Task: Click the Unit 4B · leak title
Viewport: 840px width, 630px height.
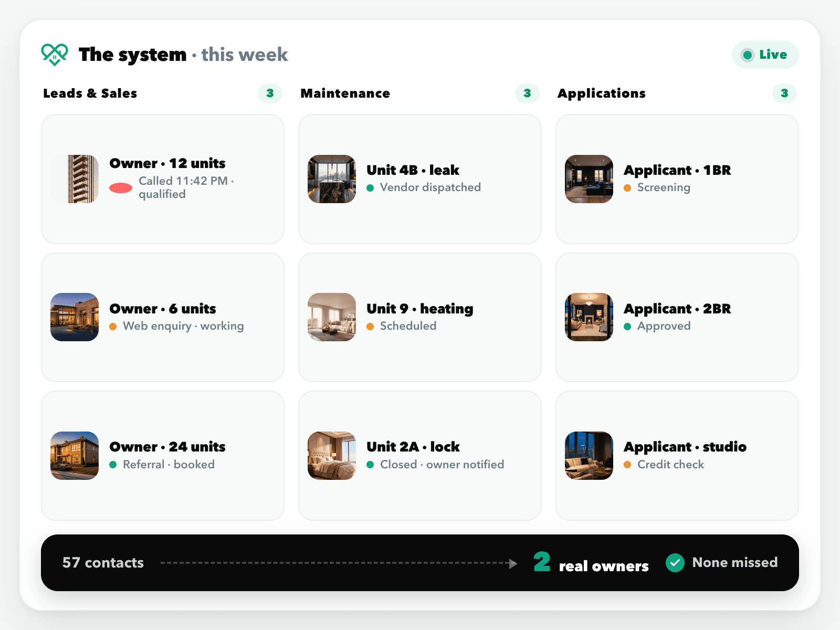Action: [413, 170]
